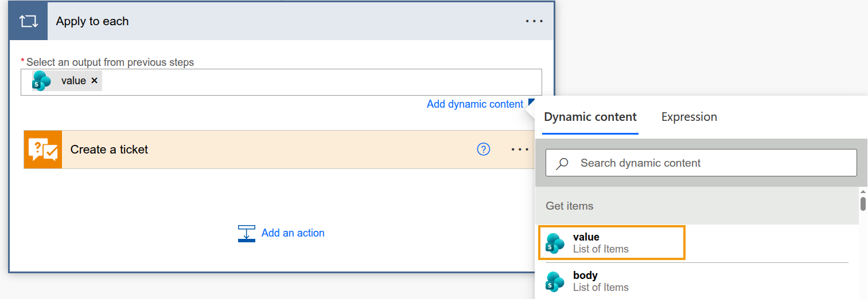Image resolution: width=868 pixels, height=299 pixels.
Task: Click Add dynamic content link
Action: point(475,104)
